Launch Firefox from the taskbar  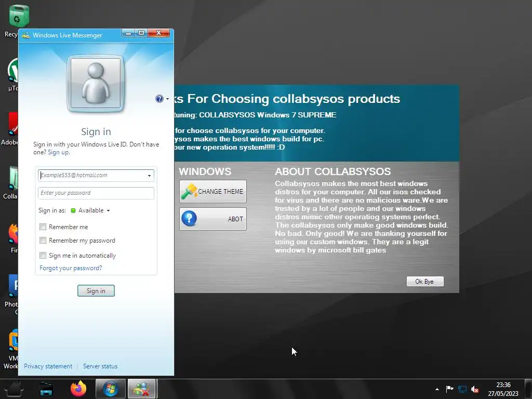click(78, 389)
